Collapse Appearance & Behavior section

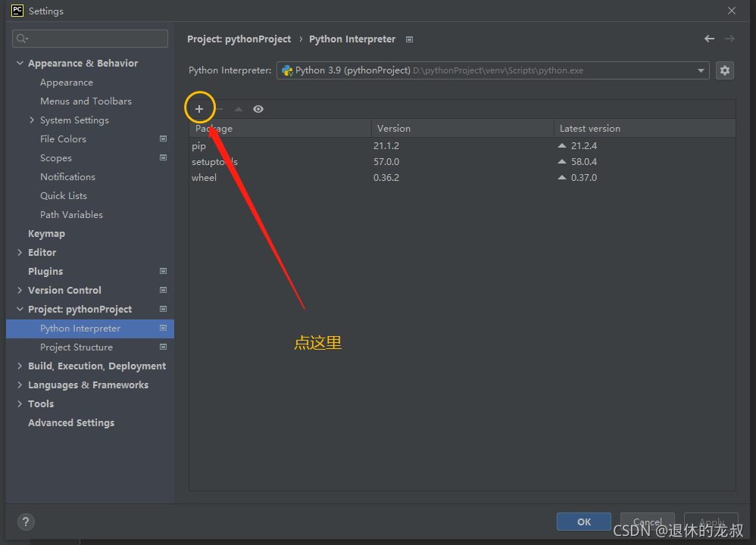coord(20,63)
